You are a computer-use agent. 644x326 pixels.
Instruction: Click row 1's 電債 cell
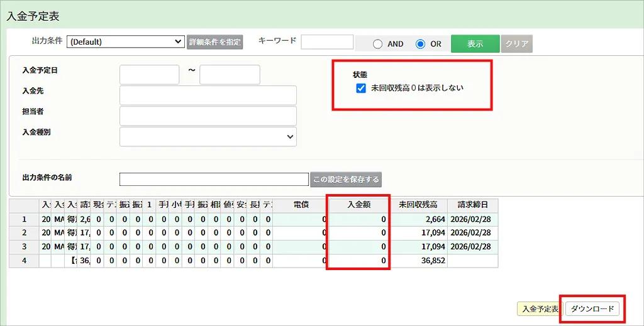click(x=301, y=219)
